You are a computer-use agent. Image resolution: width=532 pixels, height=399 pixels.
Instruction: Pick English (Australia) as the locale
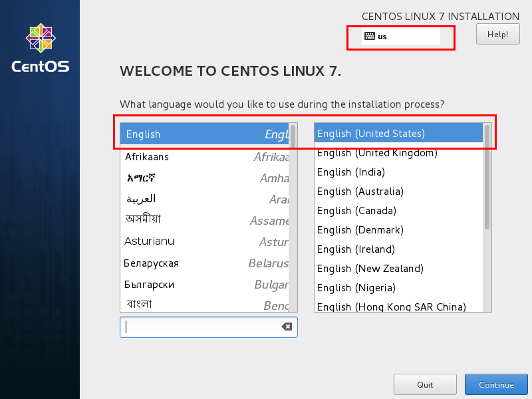pos(379,192)
